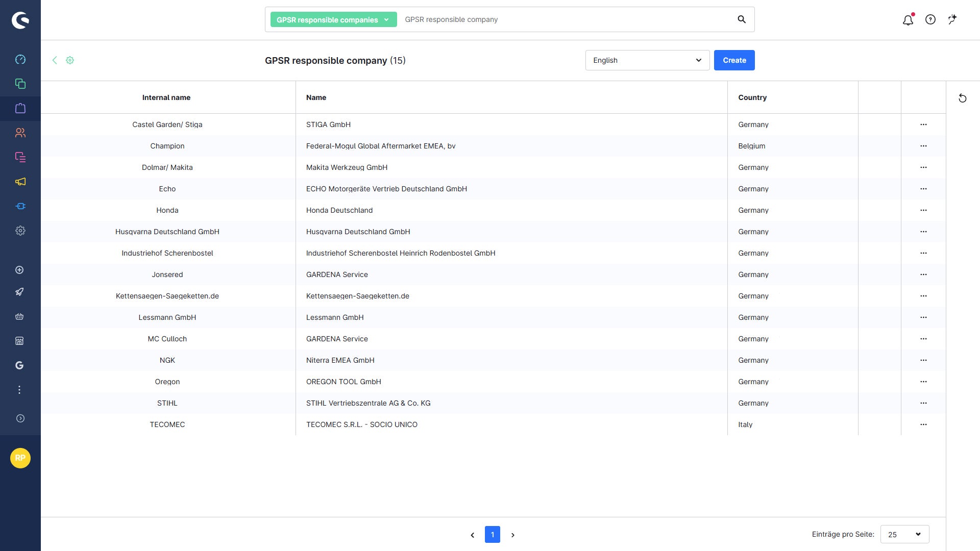Expand sidebar with circled arrow icon

(x=20, y=418)
